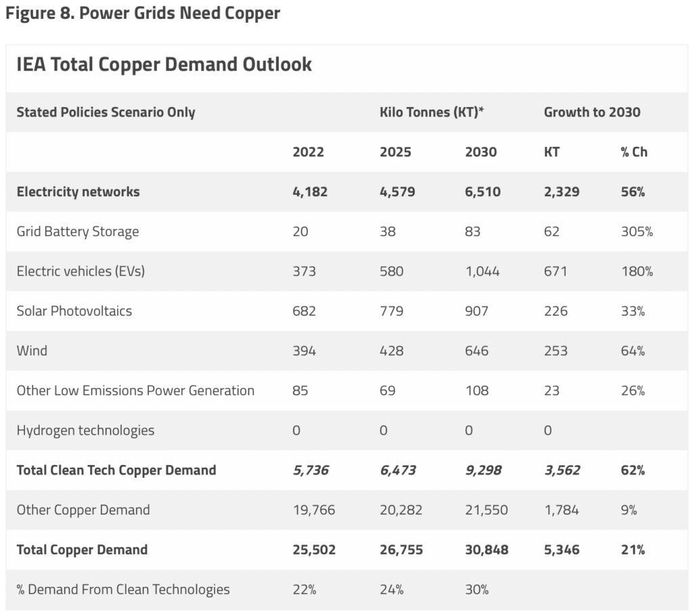Image resolution: width=693 pixels, height=616 pixels.
Task: Select 'Total Clean Tech Copper Demand' label
Action: [116, 470]
